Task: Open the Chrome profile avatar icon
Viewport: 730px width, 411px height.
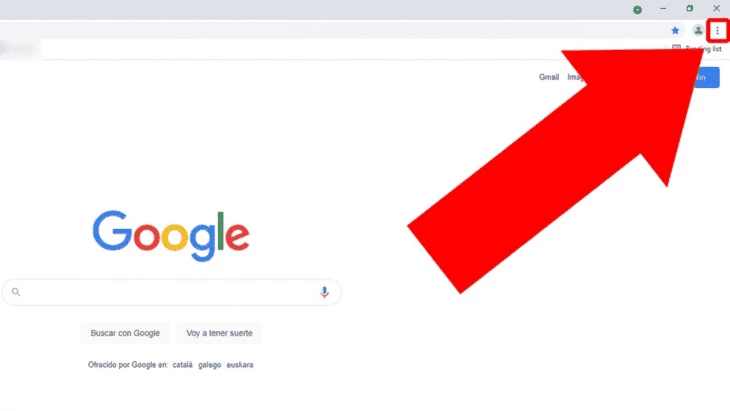Action: pos(698,31)
